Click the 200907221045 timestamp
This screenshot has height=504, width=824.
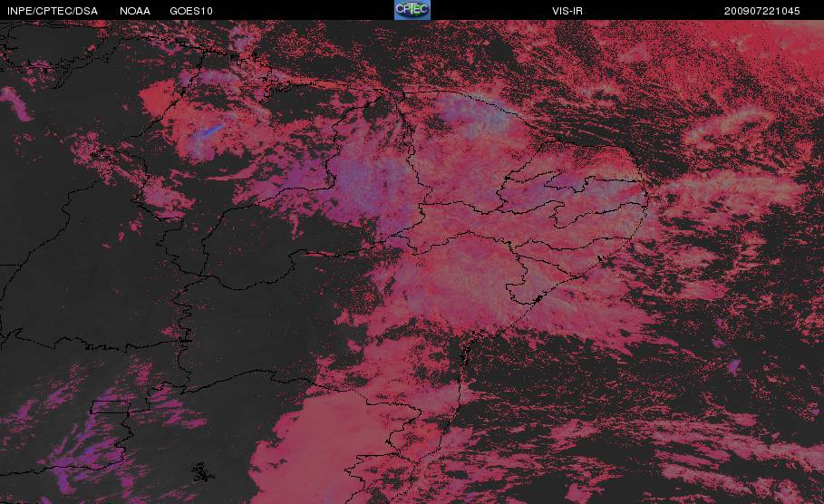pyautogui.click(x=762, y=11)
